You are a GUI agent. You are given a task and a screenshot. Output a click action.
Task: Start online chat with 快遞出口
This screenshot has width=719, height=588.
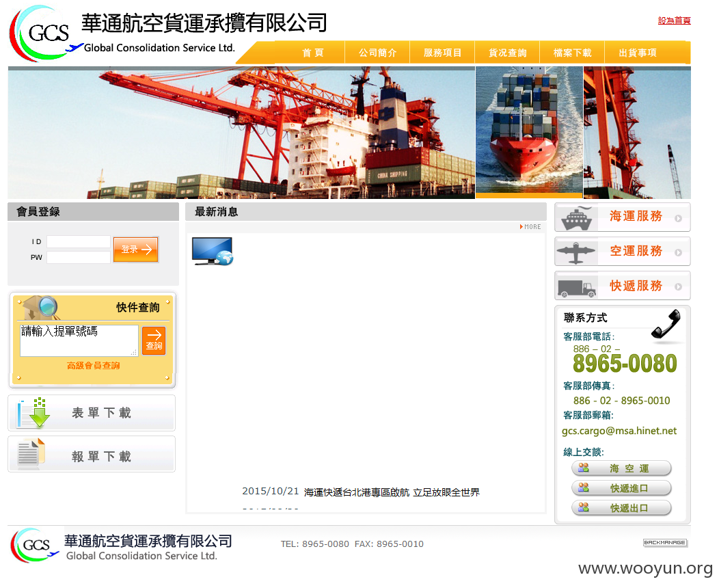621,508
